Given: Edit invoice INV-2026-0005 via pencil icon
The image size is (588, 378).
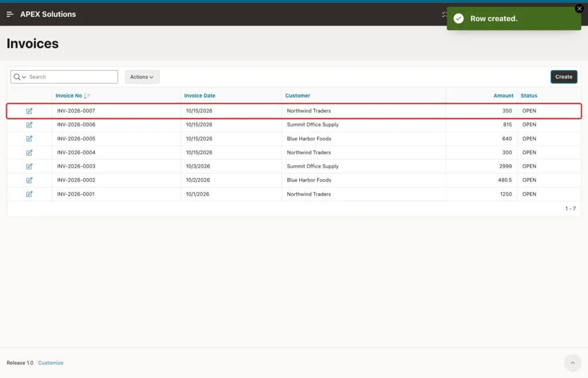Looking at the screenshot, I should 29,139.
